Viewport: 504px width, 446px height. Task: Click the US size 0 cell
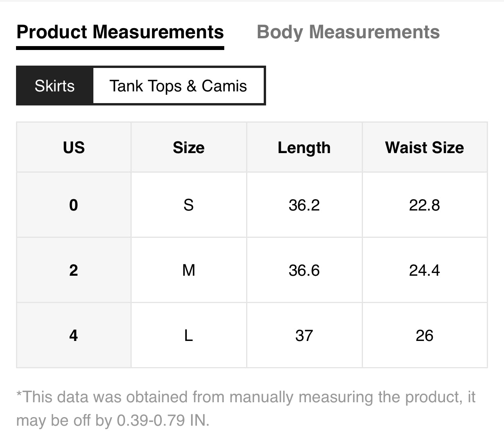(73, 205)
